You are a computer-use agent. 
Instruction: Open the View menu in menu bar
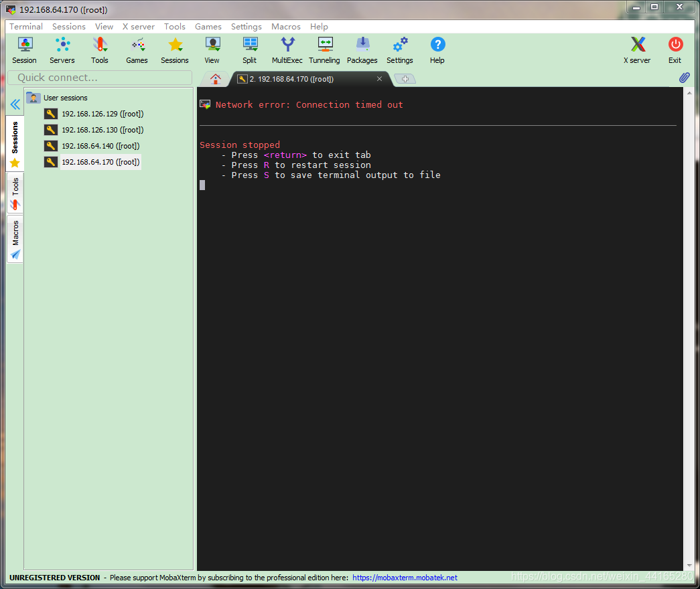tap(104, 26)
